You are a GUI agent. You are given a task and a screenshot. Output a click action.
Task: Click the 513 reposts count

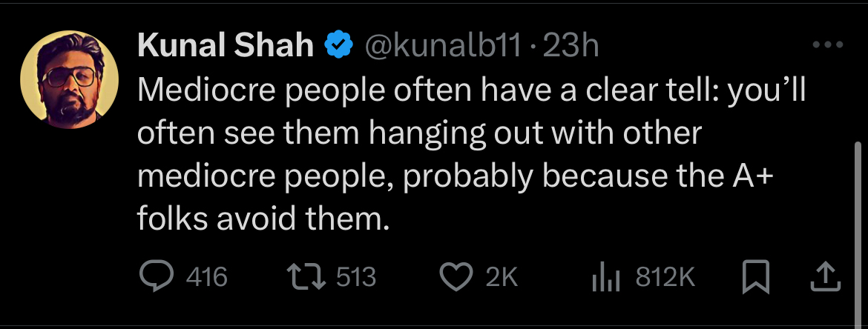[x=356, y=278]
